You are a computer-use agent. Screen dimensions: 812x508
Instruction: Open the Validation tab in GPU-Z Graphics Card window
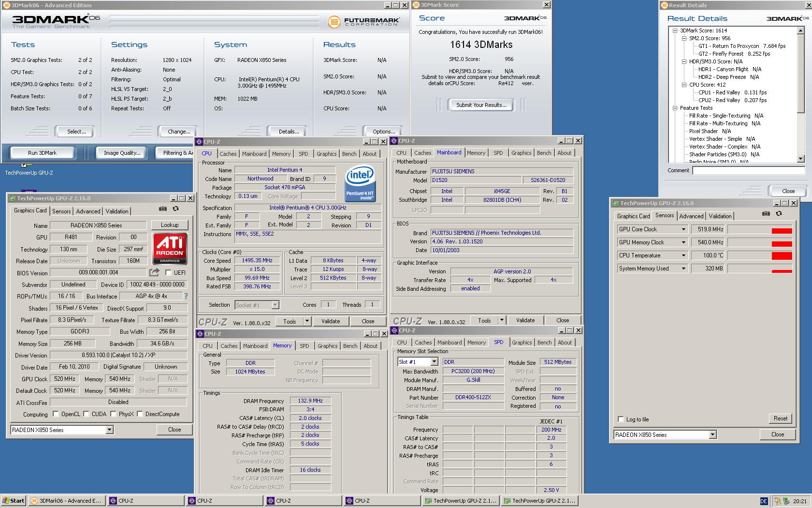(117, 211)
